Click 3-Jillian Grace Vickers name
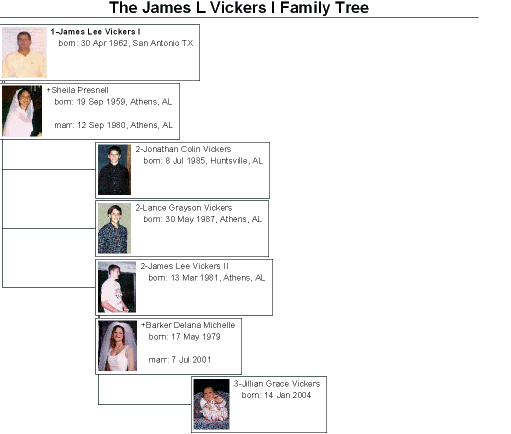The image size is (511, 434). tap(277, 384)
